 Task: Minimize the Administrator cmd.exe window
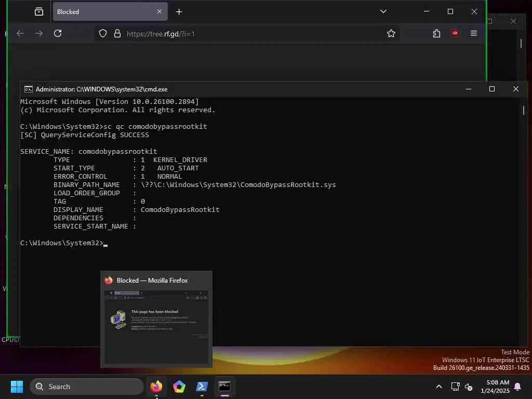(469, 89)
